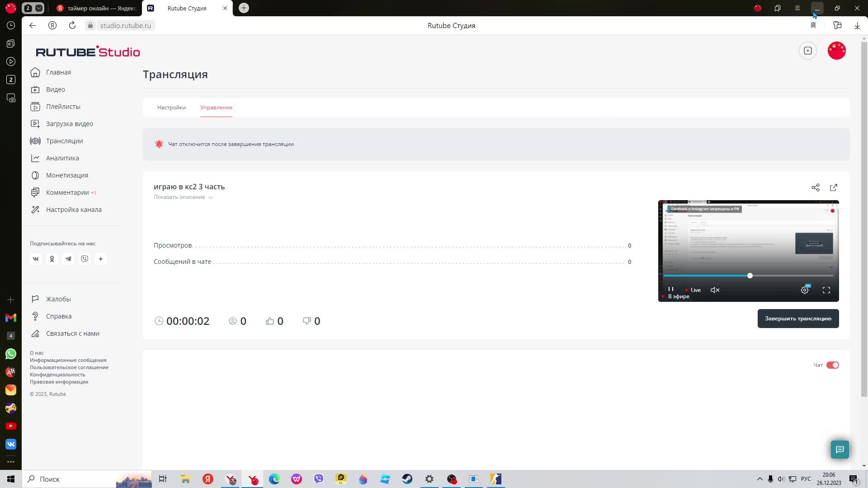Open Аналитика in the sidebar menu
The width and height of the screenshot is (868, 488).
coord(62,158)
